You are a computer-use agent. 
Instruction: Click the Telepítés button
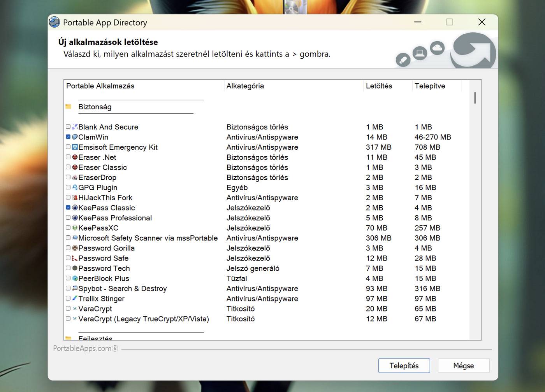(x=404, y=366)
